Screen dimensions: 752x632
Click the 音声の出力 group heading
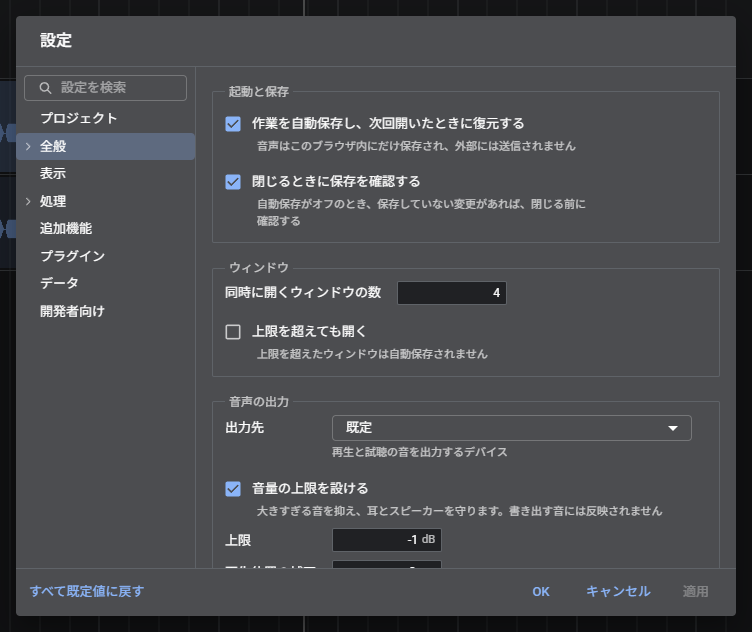pyautogui.click(x=258, y=401)
